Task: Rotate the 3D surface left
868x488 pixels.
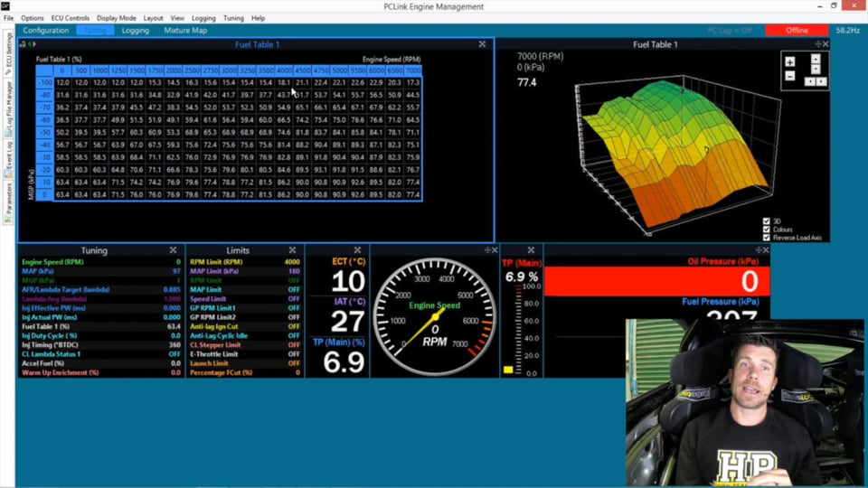Action: [x=810, y=82]
